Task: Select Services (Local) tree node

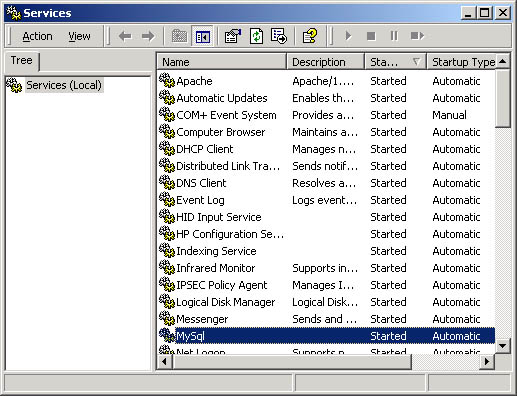Action: pos(64,85)
